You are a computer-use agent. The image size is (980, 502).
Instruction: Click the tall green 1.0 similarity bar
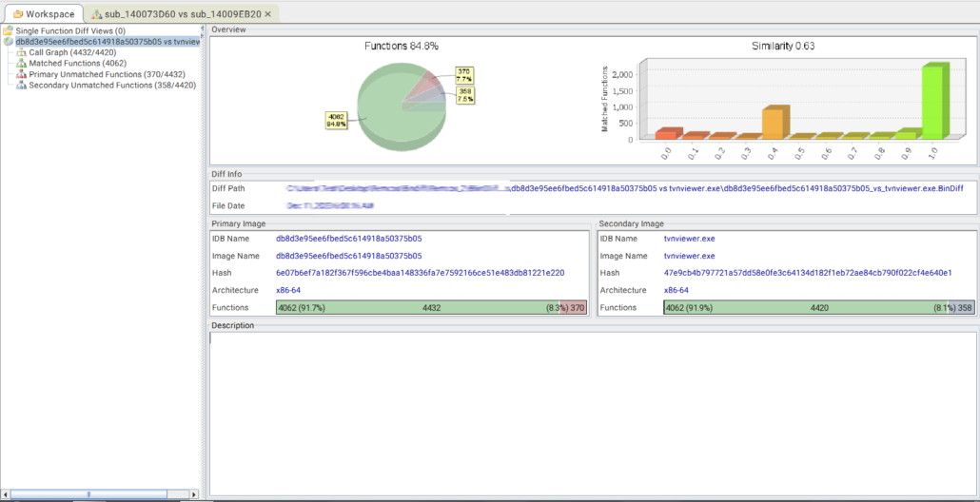click(x=933, y=103)
